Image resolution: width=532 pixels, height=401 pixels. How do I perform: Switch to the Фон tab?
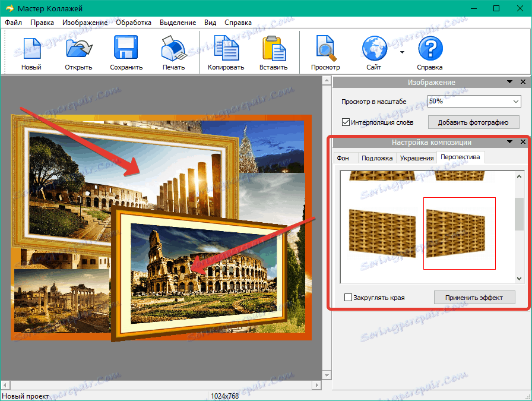[x=345, y=158]
